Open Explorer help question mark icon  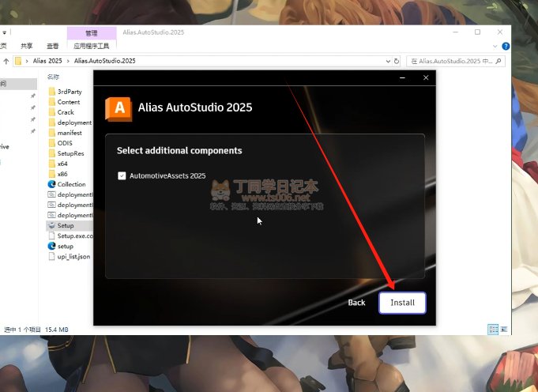(506, 46)
